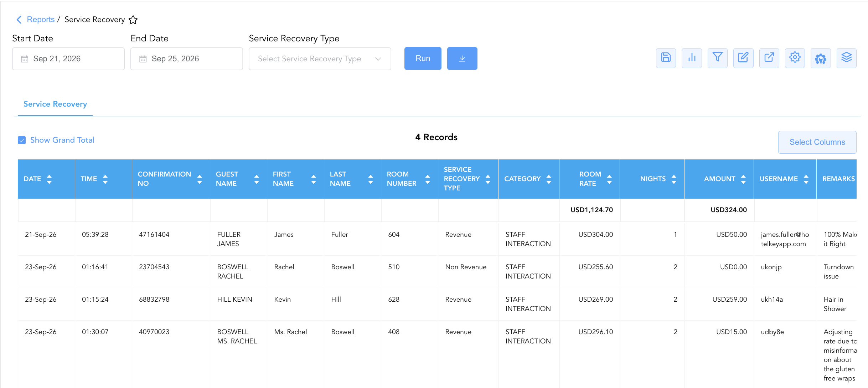Open the Service Recovery Type dropdown
868x388 pixels.
tap(320, 59)
